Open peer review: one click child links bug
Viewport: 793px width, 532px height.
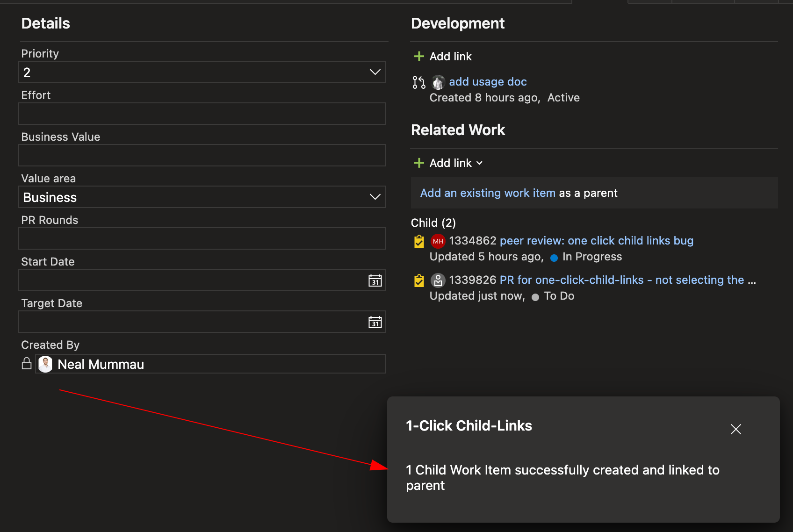[596, 241]
